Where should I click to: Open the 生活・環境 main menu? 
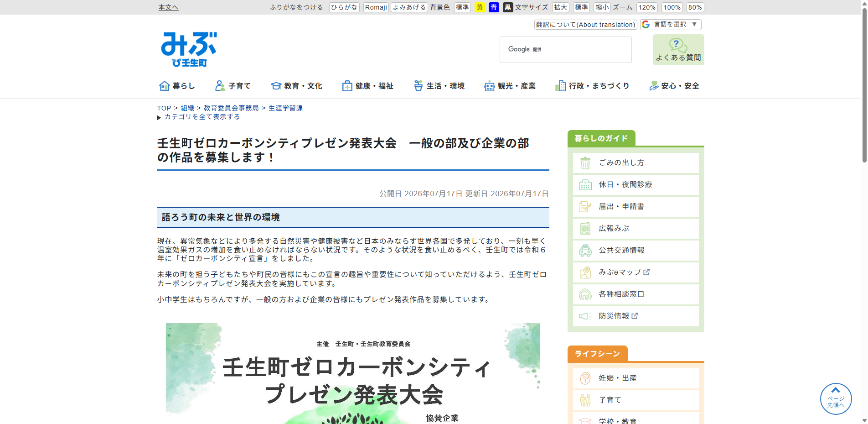pos(439,86)
